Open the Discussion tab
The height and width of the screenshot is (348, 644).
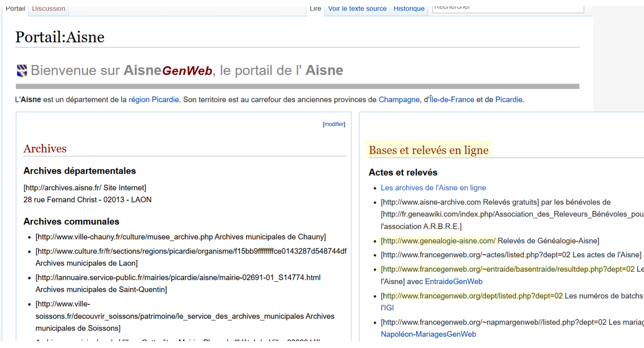[49, 8]
